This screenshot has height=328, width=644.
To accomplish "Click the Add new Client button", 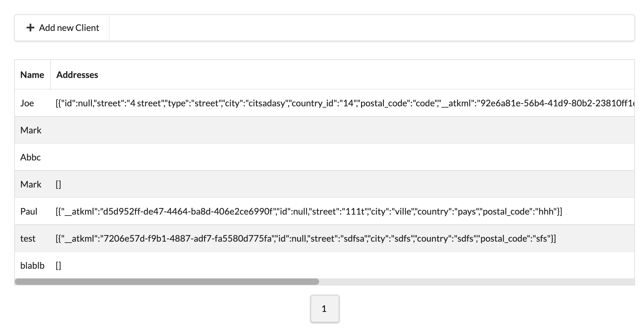I will pyautogui.click(x=62, y=28).
